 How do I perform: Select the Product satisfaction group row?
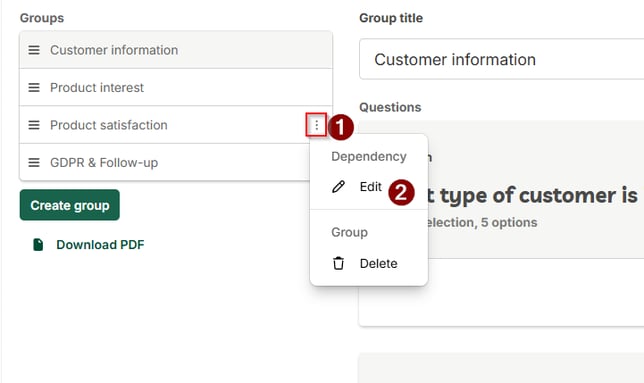click(176, 125)
